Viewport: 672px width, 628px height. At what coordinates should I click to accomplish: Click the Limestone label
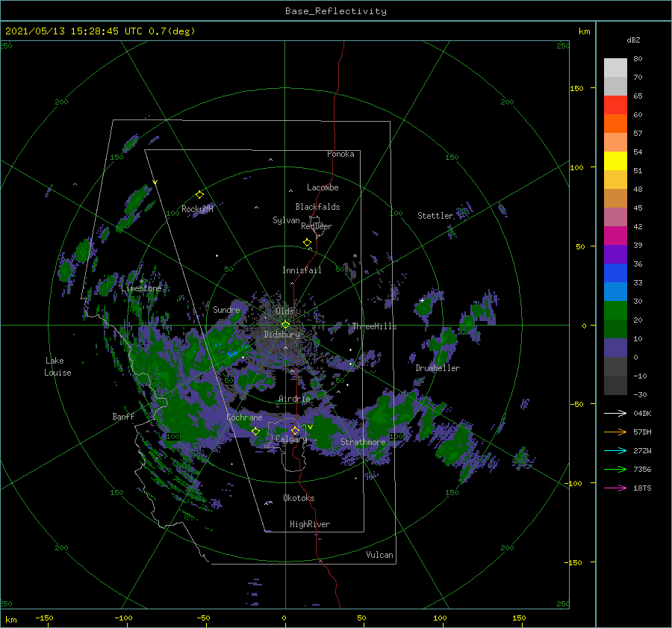141,288
